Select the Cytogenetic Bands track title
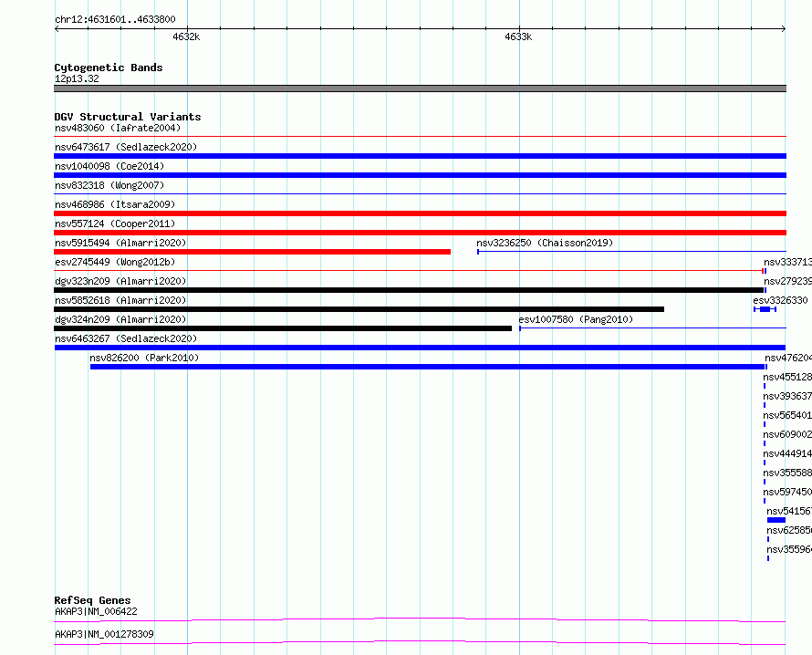Viewport: 812px width, 655px height. [109, 68]
